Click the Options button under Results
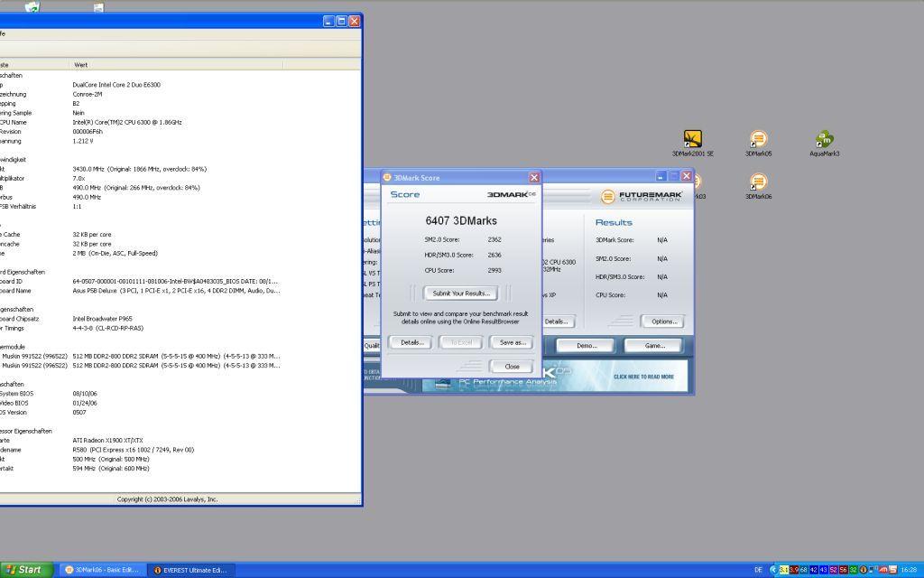924x578 pixels. pos(663,322)
